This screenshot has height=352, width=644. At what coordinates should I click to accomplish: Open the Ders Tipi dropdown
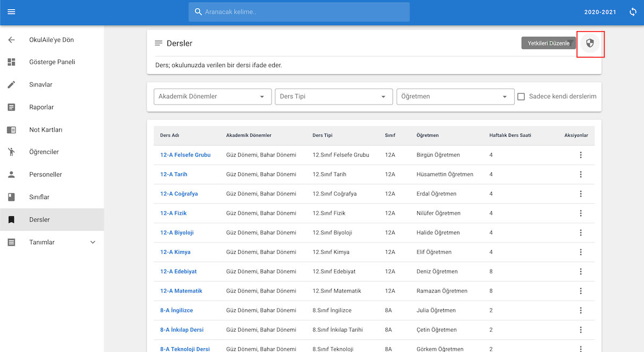pos(333,97)
